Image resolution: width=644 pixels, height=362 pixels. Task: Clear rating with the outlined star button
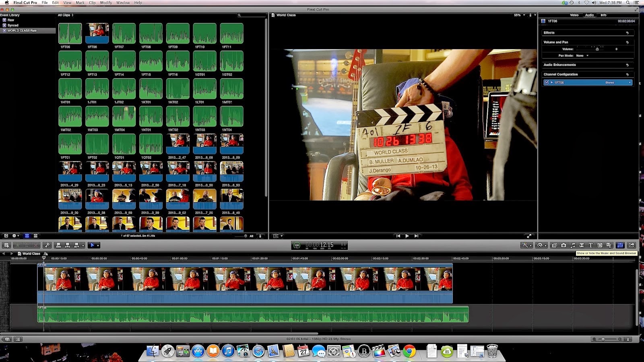click(27, 245)
